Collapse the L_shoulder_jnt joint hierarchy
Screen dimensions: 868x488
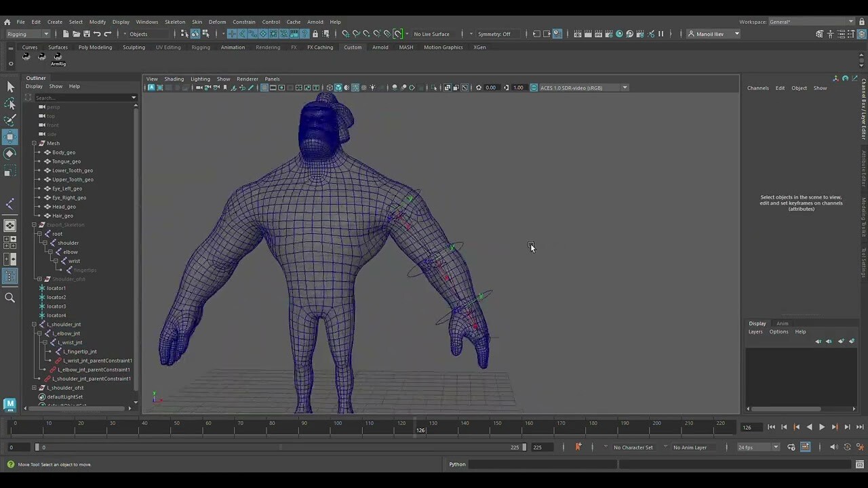(x=33, y=324)
